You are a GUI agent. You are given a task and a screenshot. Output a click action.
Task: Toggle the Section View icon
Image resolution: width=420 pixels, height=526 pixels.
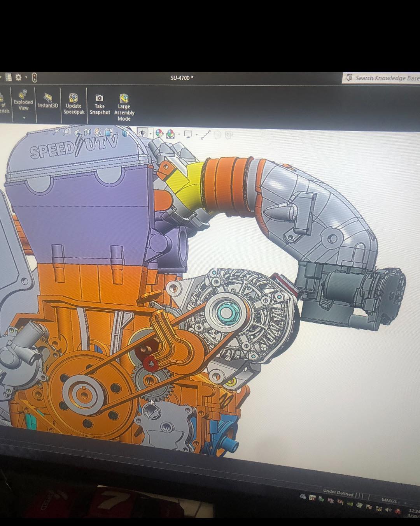pyautogui.click(x=87, y=132)
